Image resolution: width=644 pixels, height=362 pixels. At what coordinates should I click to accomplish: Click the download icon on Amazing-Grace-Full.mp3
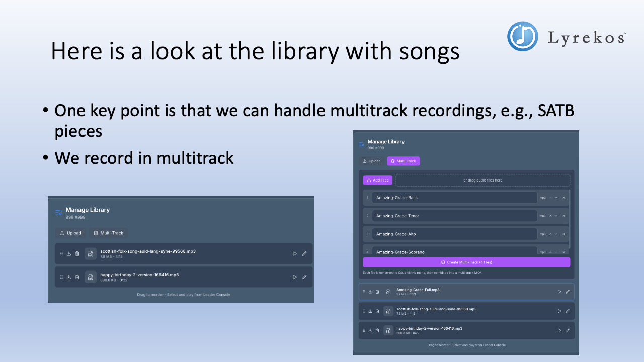tap(370, 292)
